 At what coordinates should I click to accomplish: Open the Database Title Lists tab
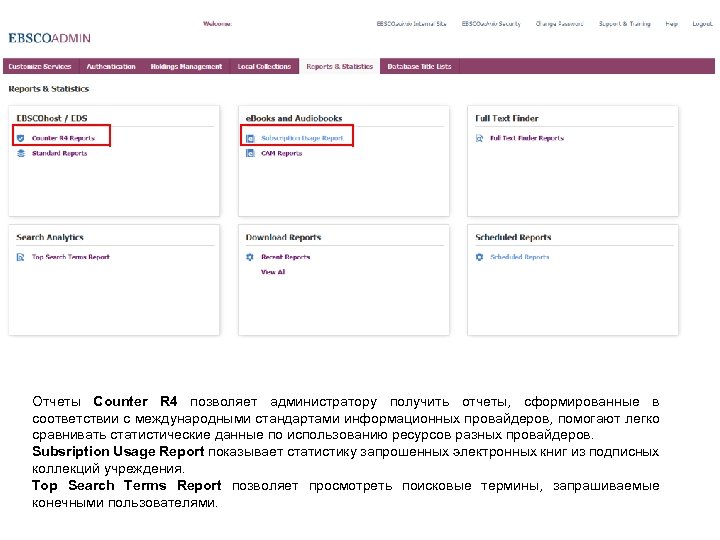[x=419, y=67]
